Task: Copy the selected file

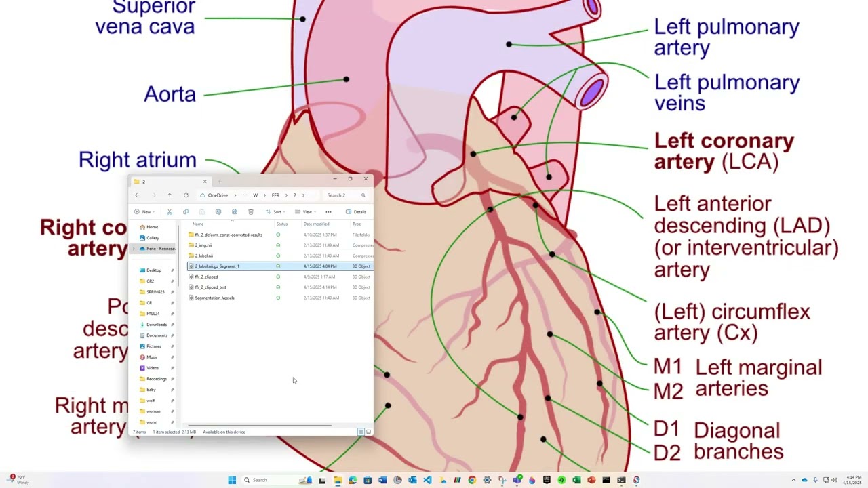Action: [186, 212]
